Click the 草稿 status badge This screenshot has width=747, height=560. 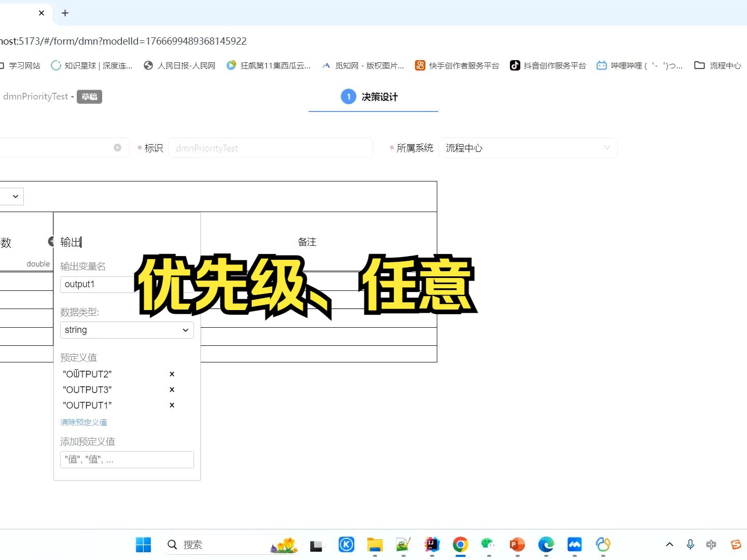tap(89, 97)
